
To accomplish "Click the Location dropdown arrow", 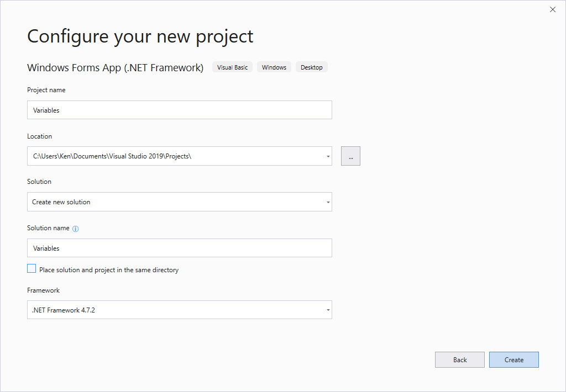I will (x=327, y=156).
